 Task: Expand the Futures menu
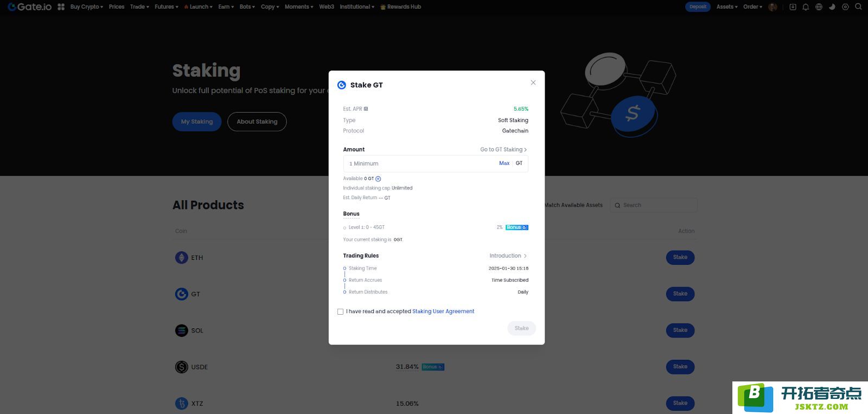[166, 7]
